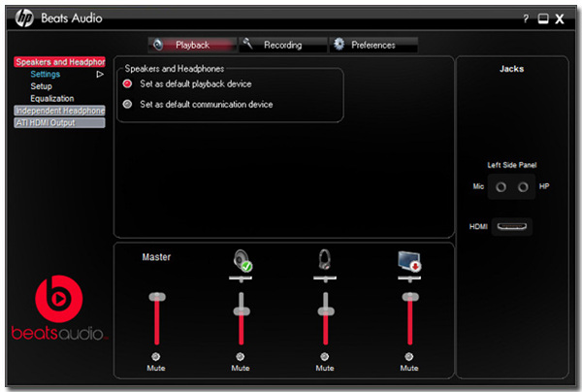Click the 'Jacks' panel heading

tap(511, 69)
